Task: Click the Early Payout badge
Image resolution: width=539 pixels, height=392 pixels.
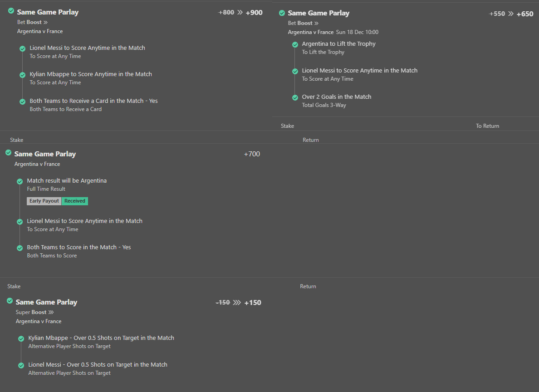Action: click(x=44, y=201)
